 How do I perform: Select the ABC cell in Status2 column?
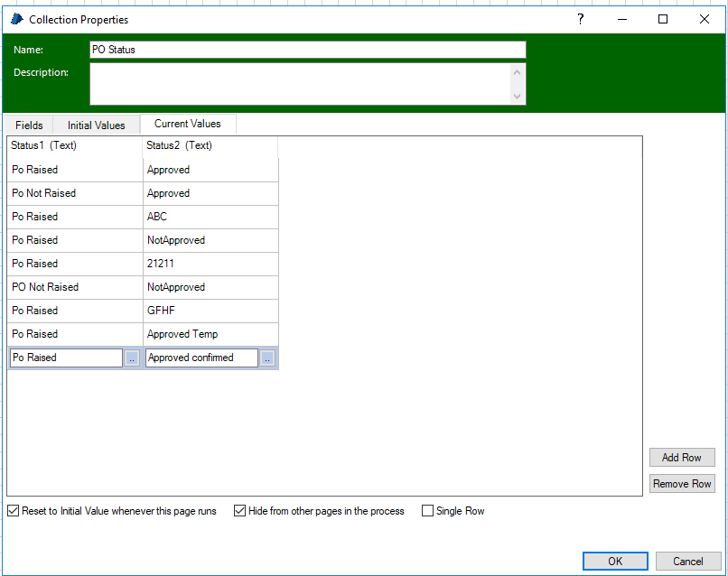[210, 217]
